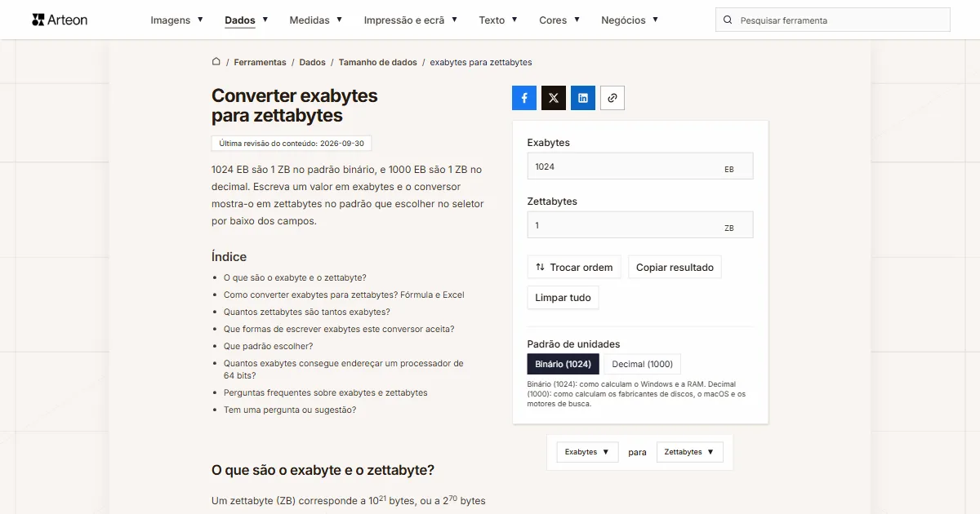Click the 'Converter exabytes para zettabytes' heading
The image size is (980, 514).
(x=295, y=105)
